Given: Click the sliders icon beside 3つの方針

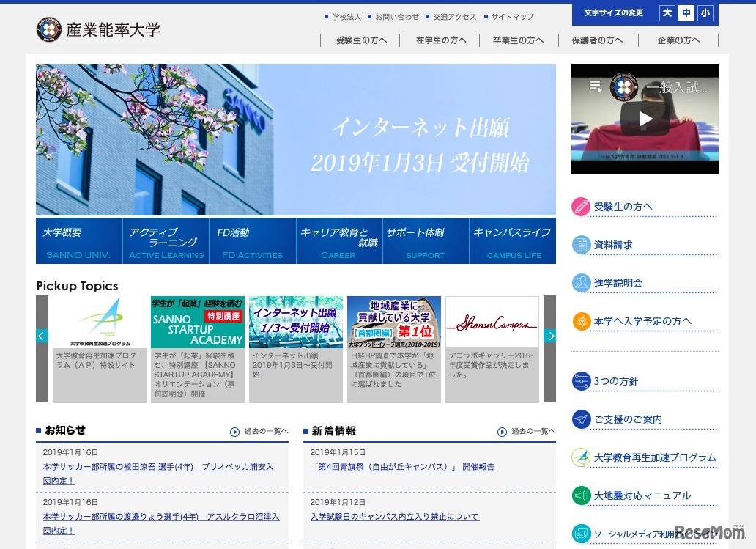Looking at the screenshot, I should tap(580, 381).
